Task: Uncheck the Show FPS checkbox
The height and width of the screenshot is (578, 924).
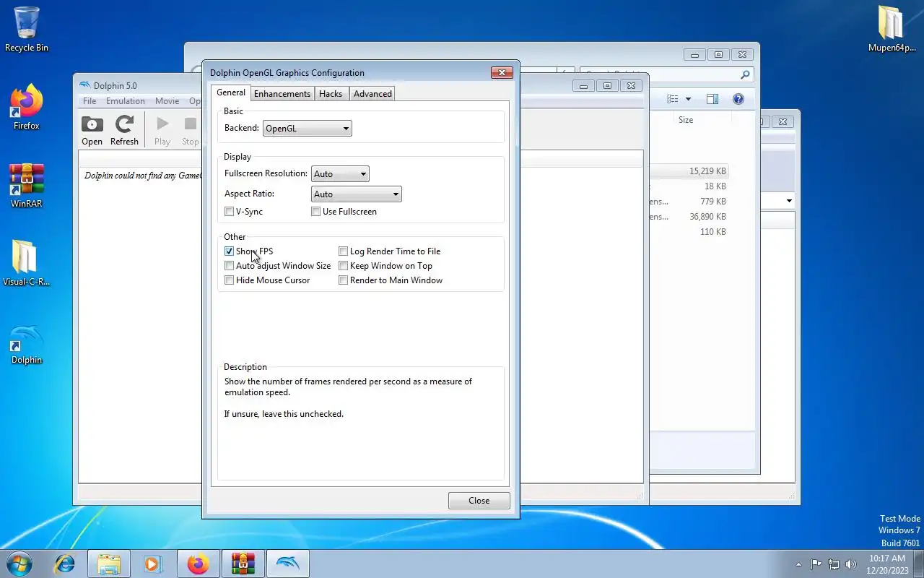Action: [229, 251]
